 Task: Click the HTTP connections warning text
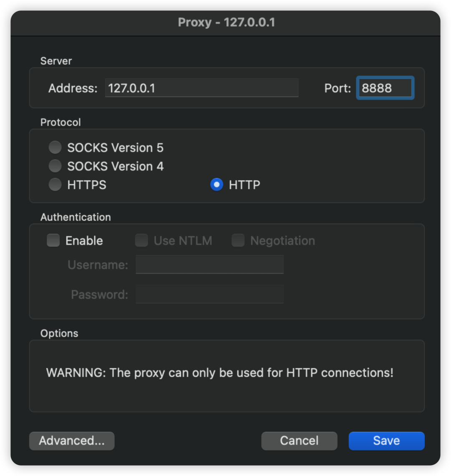220,373
